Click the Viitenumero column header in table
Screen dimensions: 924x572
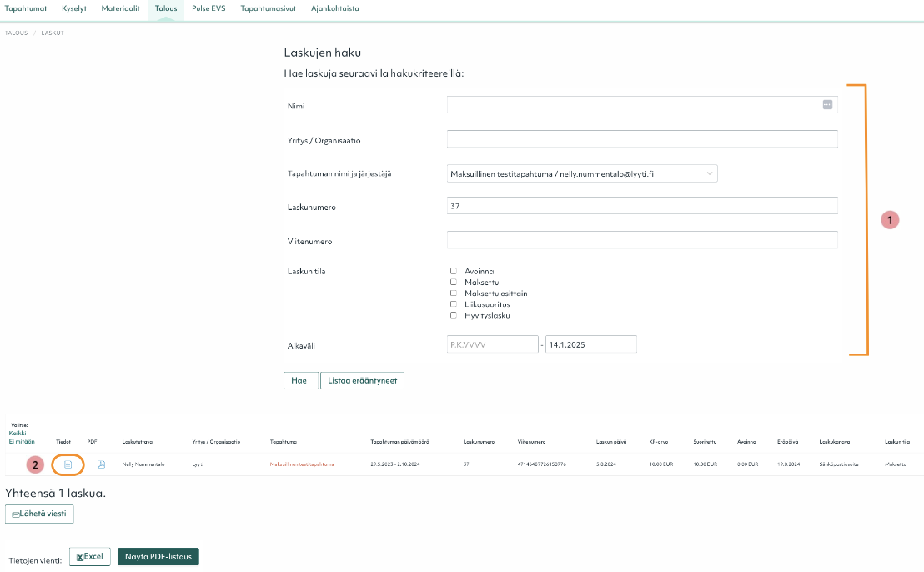531,442
